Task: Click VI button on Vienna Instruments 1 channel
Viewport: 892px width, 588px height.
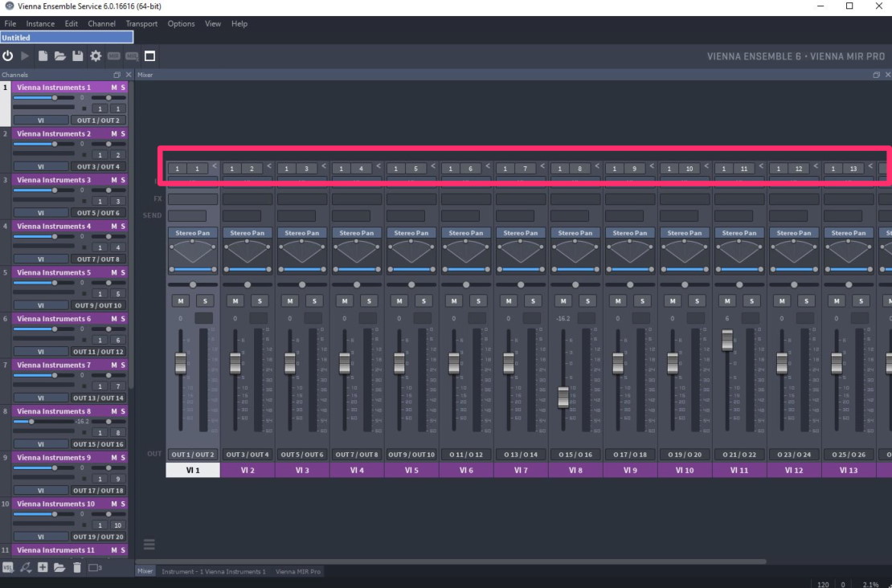Action: pyautogui.click(x=40, y=120)
